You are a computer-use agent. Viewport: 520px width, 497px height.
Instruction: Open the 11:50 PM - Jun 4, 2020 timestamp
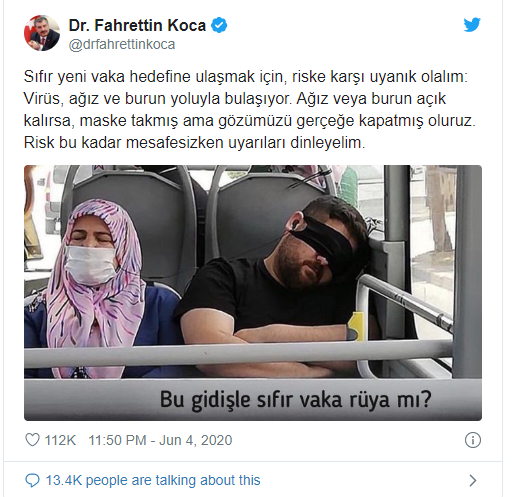tap(160, 440)
